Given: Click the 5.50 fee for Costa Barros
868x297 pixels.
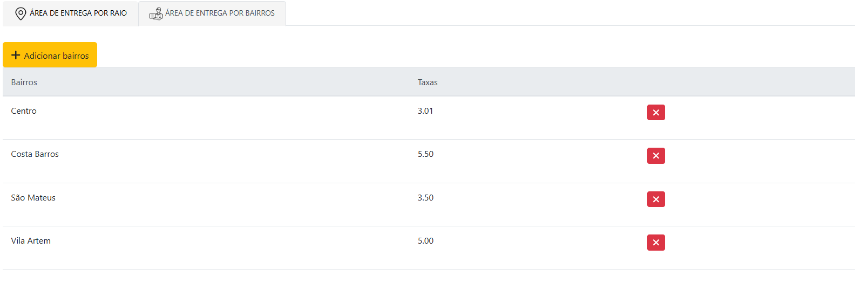Looking at the screenshot, I should click(x=425, y=154).
